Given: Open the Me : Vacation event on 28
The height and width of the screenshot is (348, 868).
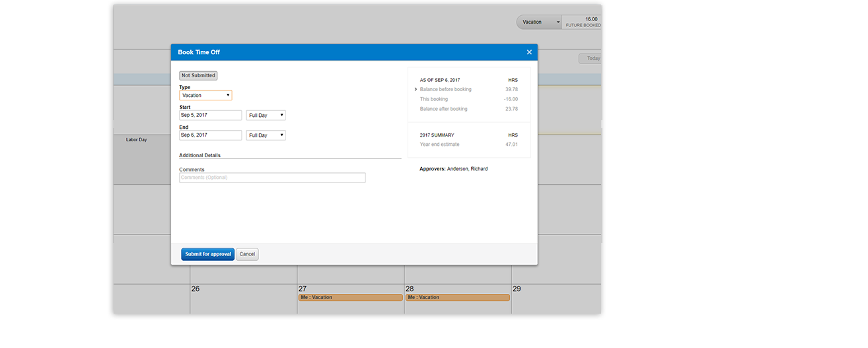Looking at the screenshot, I should point(457,297).
